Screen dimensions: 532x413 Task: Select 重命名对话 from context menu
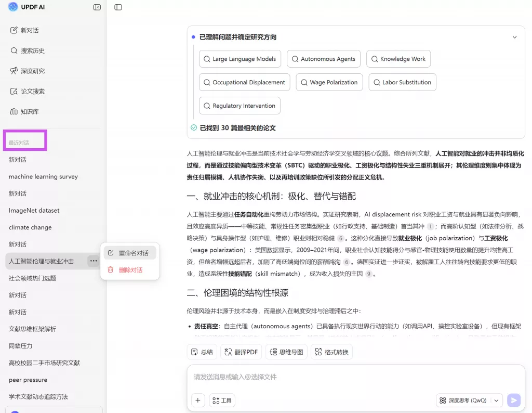point(130,253)
